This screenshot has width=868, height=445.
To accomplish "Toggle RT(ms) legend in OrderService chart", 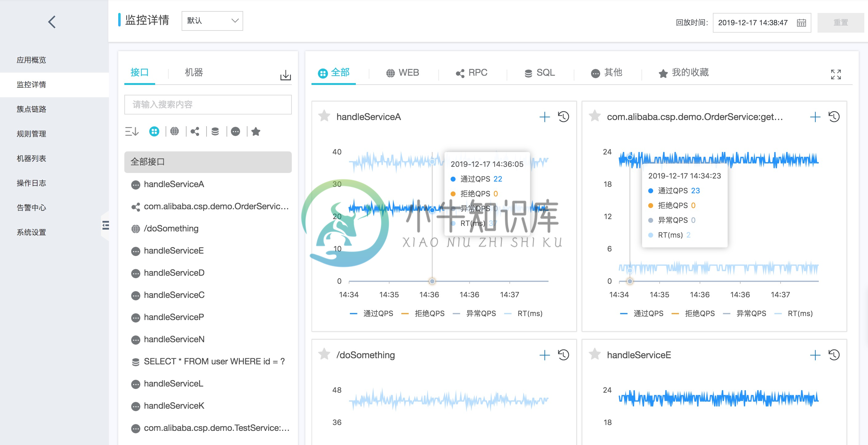I will point(794,313).
